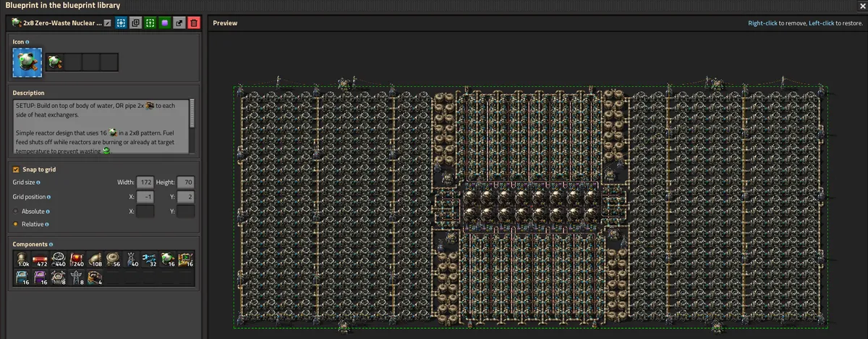Click the blue select-new-contents button
This screenshot has height=339, width=868.
click(121, 23)
